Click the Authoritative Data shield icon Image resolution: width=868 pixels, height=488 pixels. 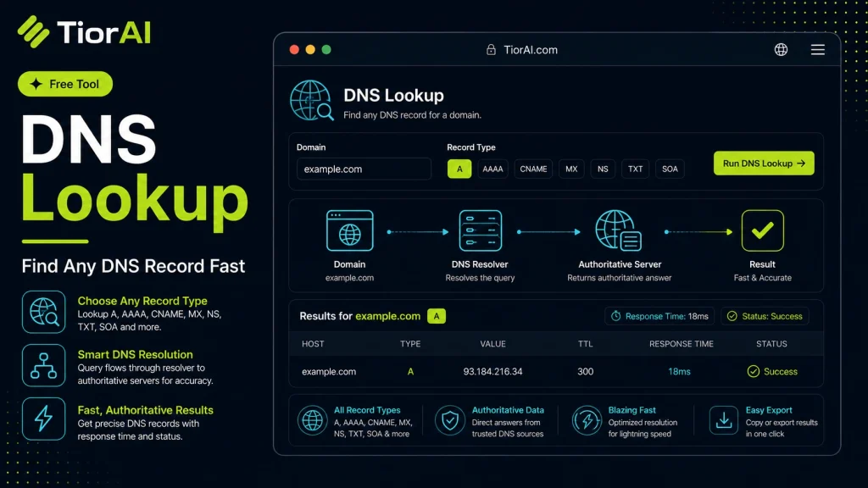(449, 420)
